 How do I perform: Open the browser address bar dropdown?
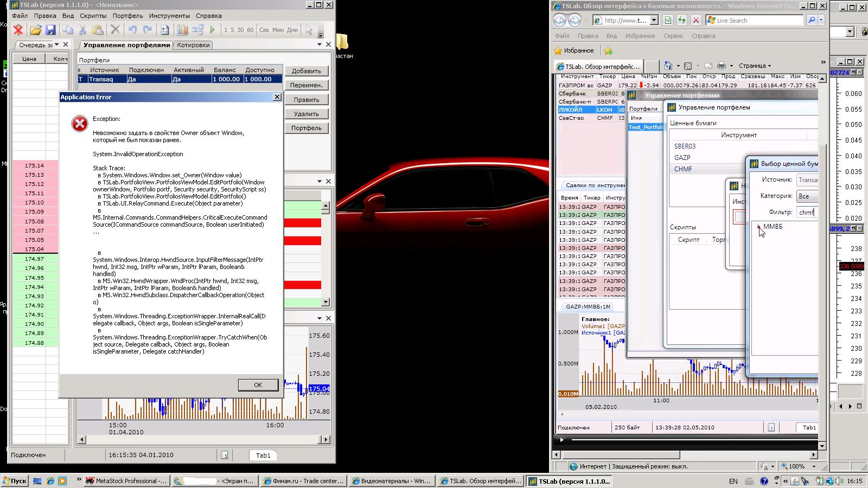(654, 20)
